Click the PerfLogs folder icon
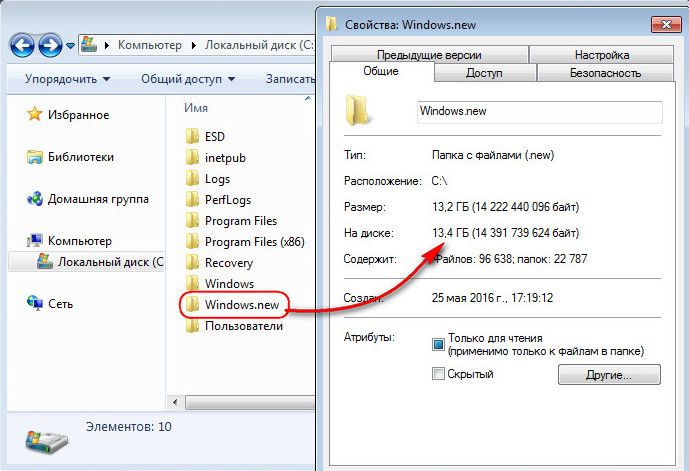 click(192, 199)
